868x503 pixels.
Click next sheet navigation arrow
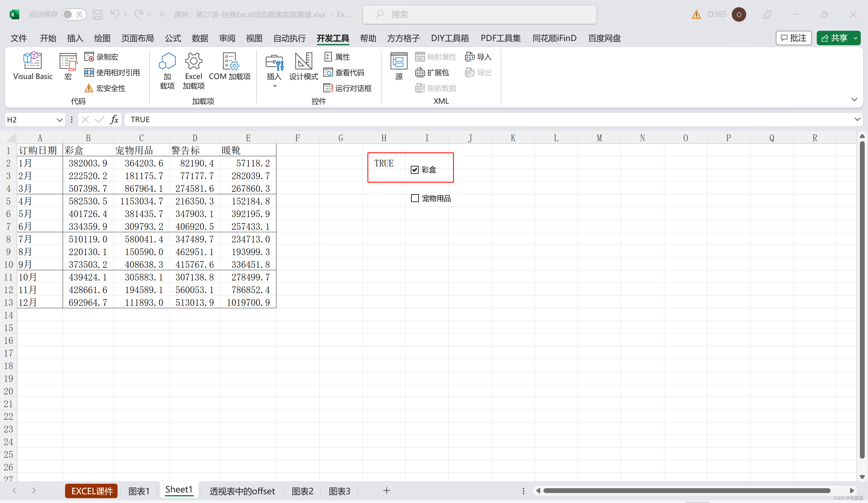33,490
